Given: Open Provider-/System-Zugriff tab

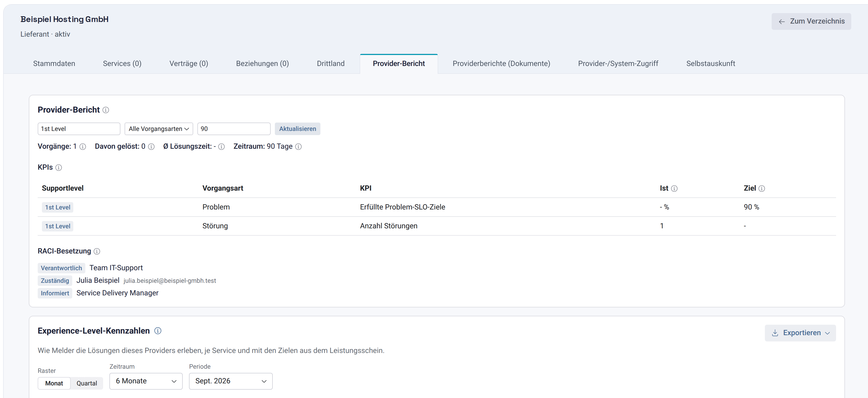Looking at the screenshot, I should click(618, 63).
